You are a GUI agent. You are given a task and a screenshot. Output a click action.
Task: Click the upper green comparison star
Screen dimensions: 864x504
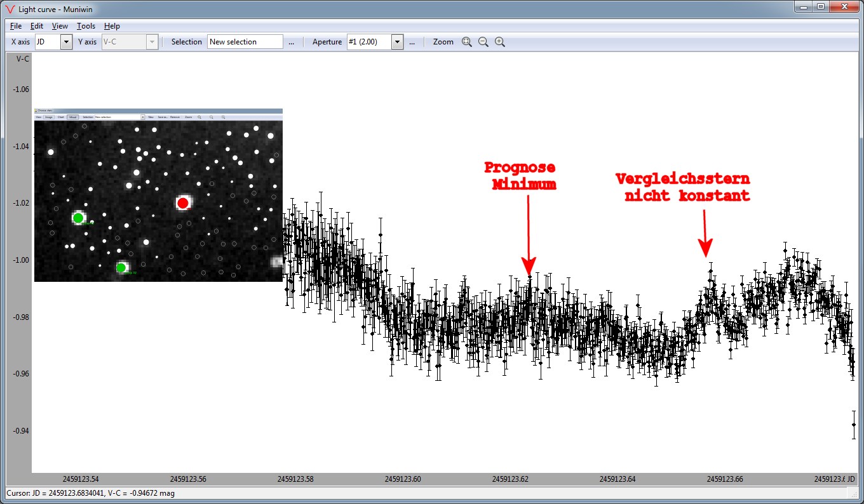click(78, 218)
